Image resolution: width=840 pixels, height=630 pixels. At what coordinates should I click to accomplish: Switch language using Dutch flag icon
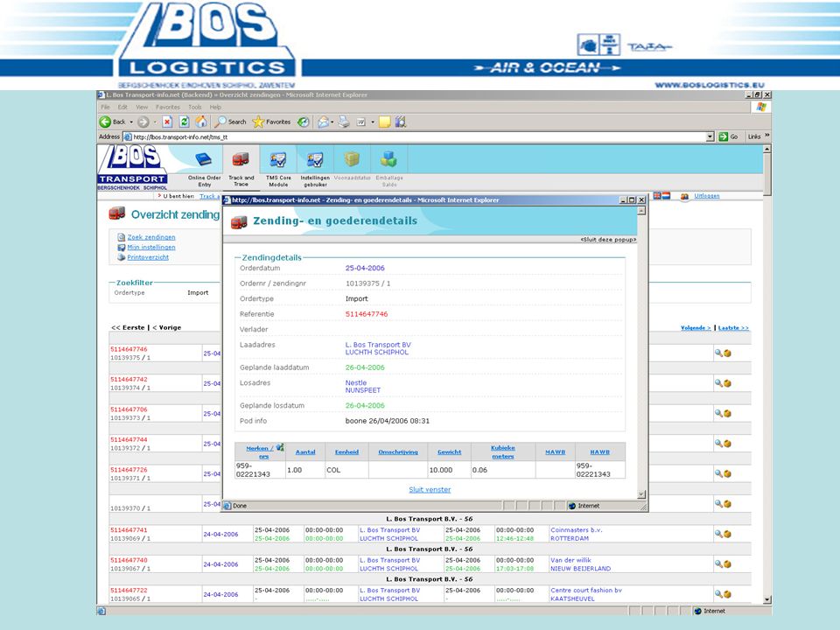tap(666, 196)
